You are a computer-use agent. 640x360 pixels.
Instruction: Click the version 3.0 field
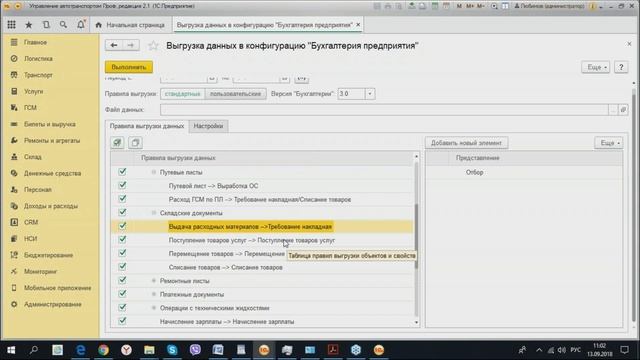click(x=351, y=94)
